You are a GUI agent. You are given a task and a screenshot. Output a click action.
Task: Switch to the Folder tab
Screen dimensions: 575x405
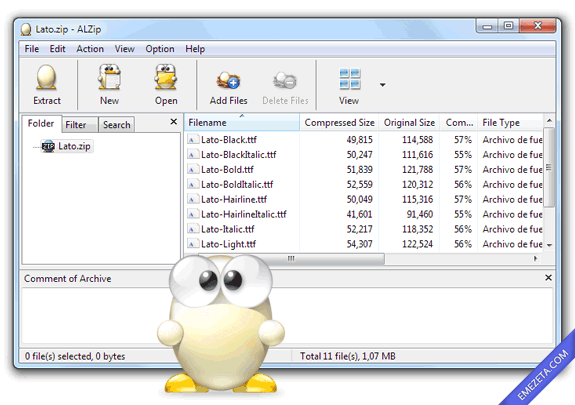pos(41,124)
